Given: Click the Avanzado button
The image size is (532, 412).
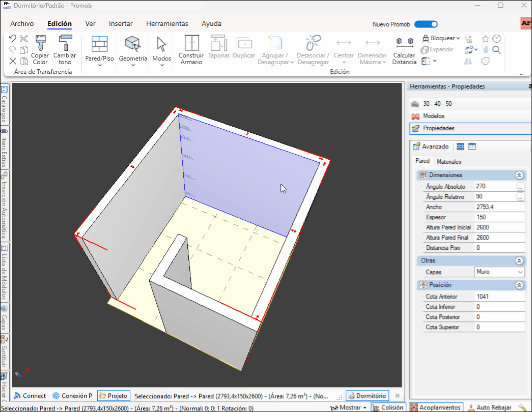Looking at the screenshot, I should (431, 146).
